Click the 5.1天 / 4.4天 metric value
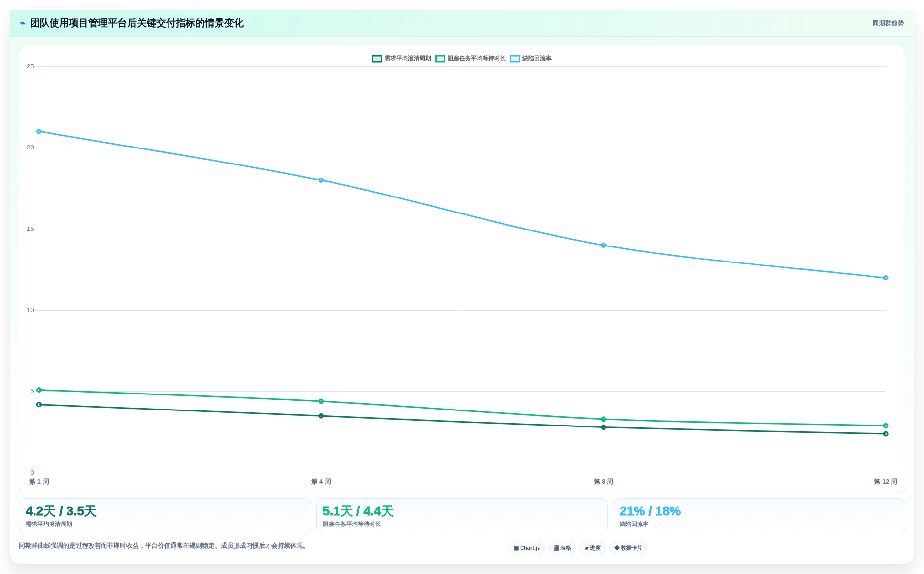Image resolution: width=924 pixels, height=574 pixels. [x=358, y=511]
